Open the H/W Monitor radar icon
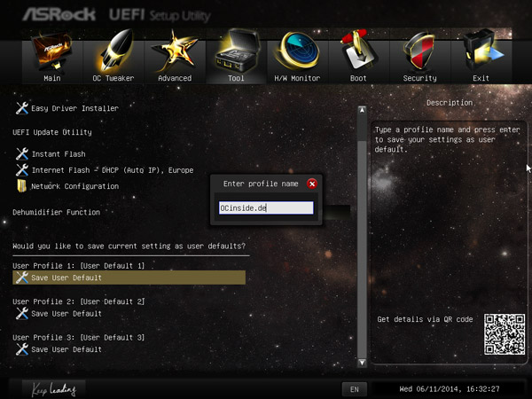The height and width of the screenshot is (399, 532). coord(298,51)
